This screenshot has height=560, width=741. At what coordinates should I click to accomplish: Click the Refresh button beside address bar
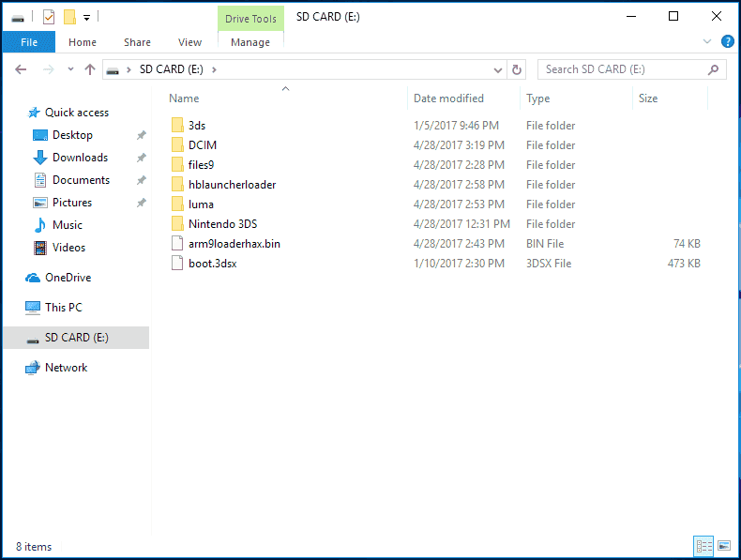point(517,69)
